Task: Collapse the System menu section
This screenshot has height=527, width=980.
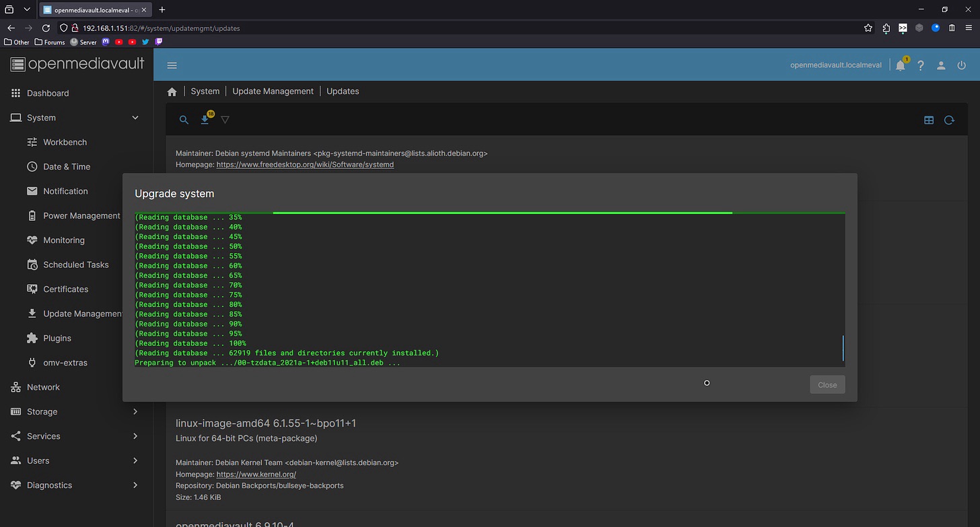Action: 135,118
